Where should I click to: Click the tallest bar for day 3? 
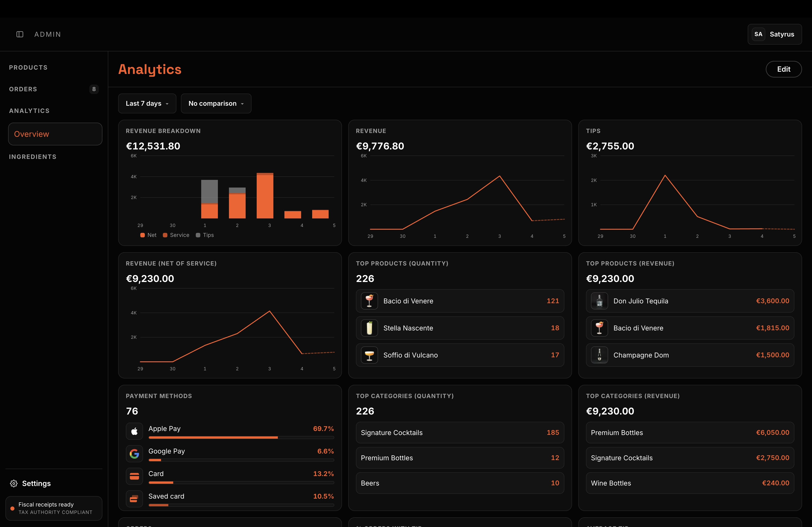[265, 196]
